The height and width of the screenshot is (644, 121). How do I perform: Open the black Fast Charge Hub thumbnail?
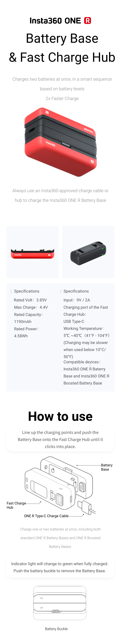coord(88,252)
